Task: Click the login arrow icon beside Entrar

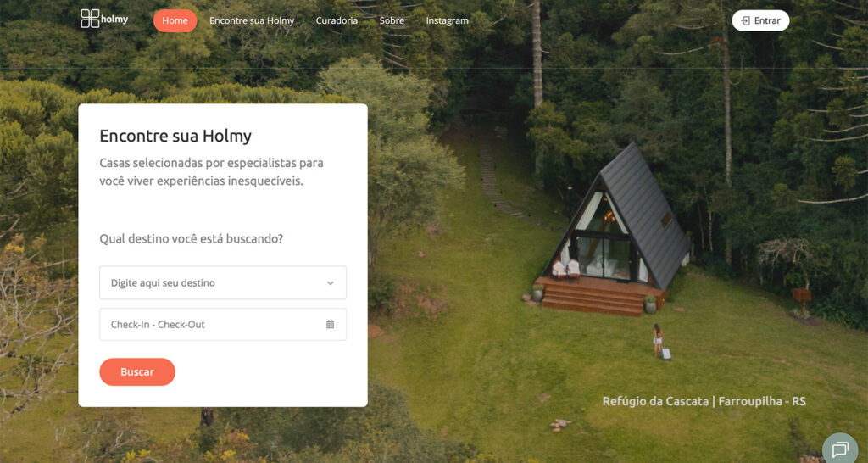Action: [746, 20]
